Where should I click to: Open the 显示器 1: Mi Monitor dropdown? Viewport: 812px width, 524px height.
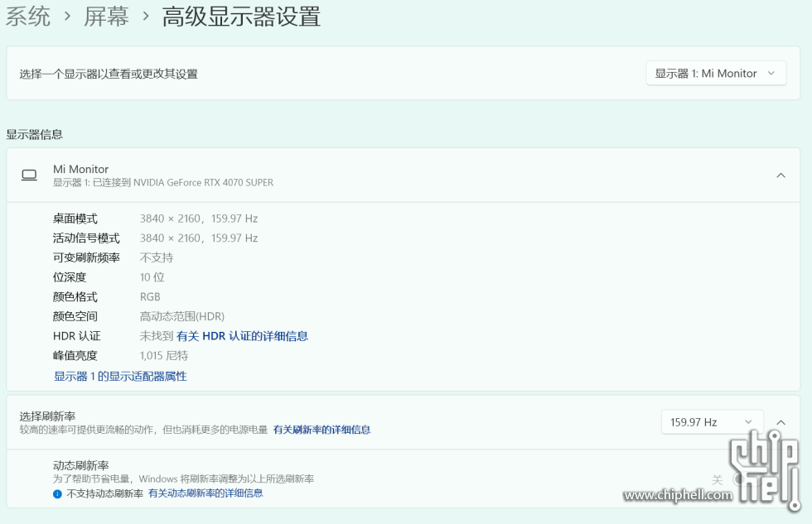716,74
